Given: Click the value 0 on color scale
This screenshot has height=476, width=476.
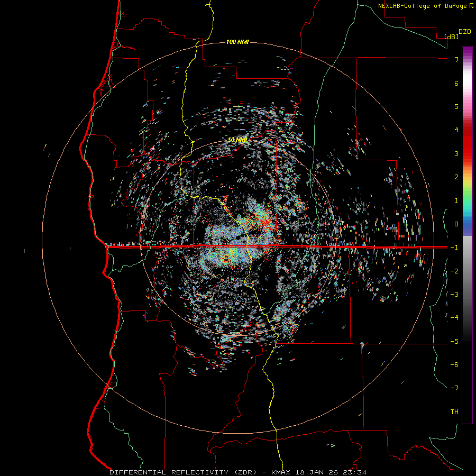Looking at the screenshot, I should [456, 224].
